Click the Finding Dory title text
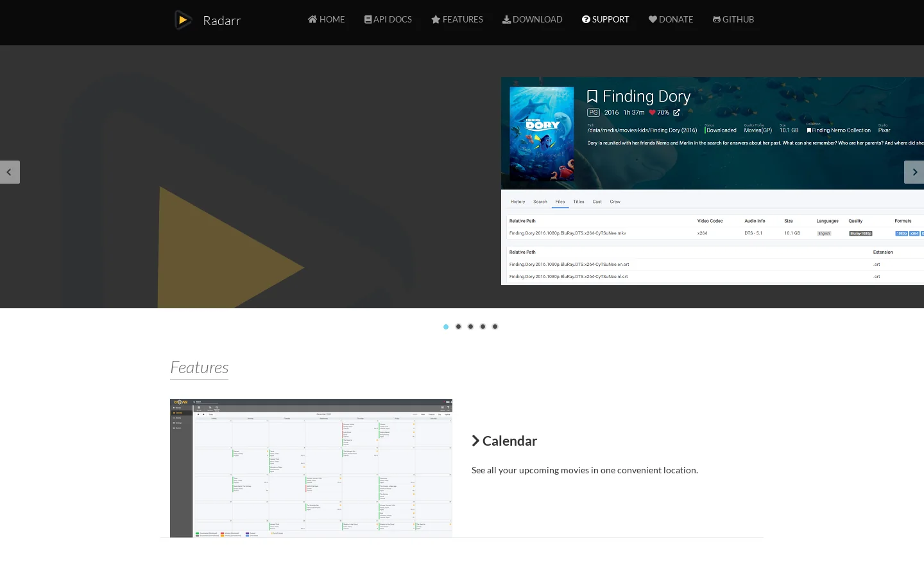The image size is (924, 578). click(646, 96)
